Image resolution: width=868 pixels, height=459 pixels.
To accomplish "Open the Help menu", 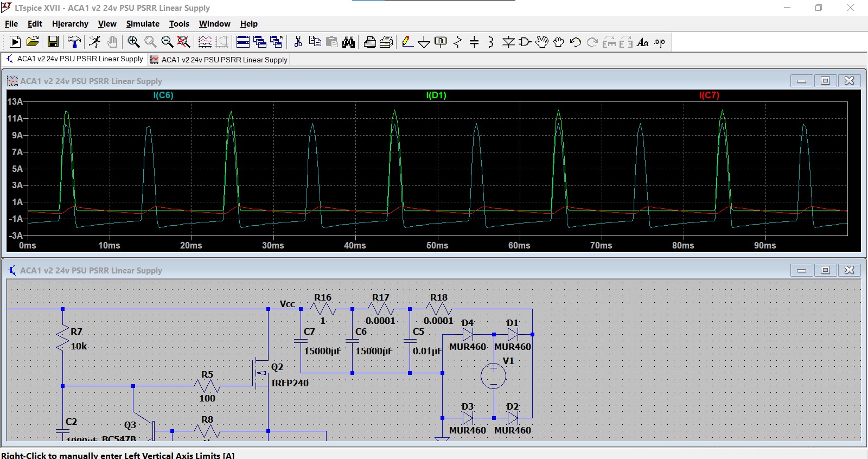I will click(x=249, y=24).
